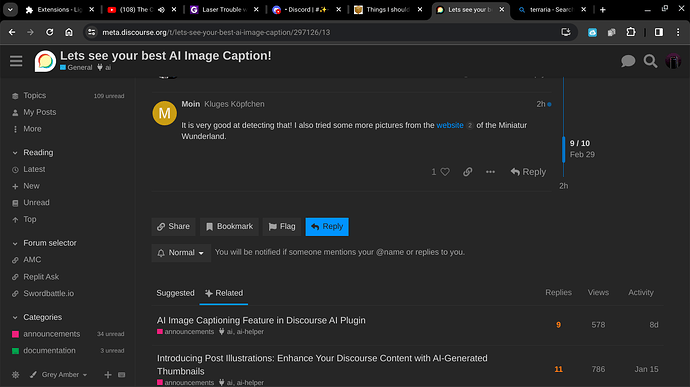The height and width of the screenshot is (387, 690).
Task: Click blue Reply button below topic
Action: pos(327,227)
